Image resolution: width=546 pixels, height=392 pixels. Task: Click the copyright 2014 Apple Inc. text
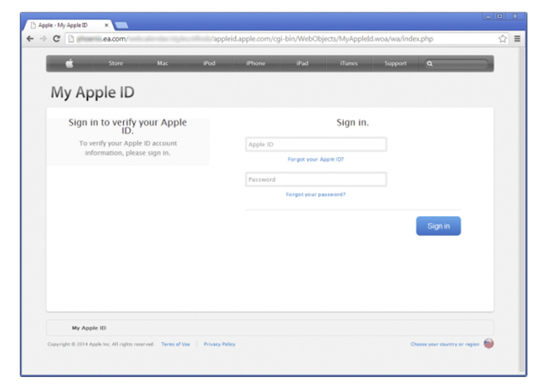coord(100,344)
